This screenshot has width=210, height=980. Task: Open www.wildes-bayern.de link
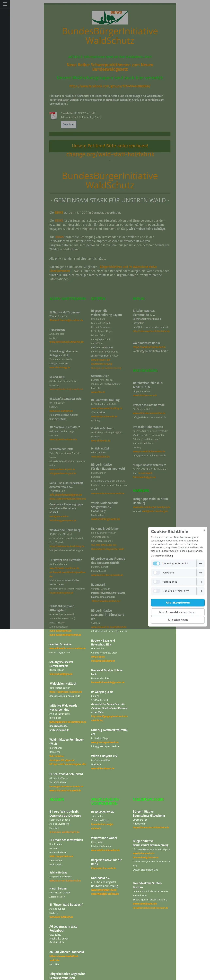click(x=103, y=768)
